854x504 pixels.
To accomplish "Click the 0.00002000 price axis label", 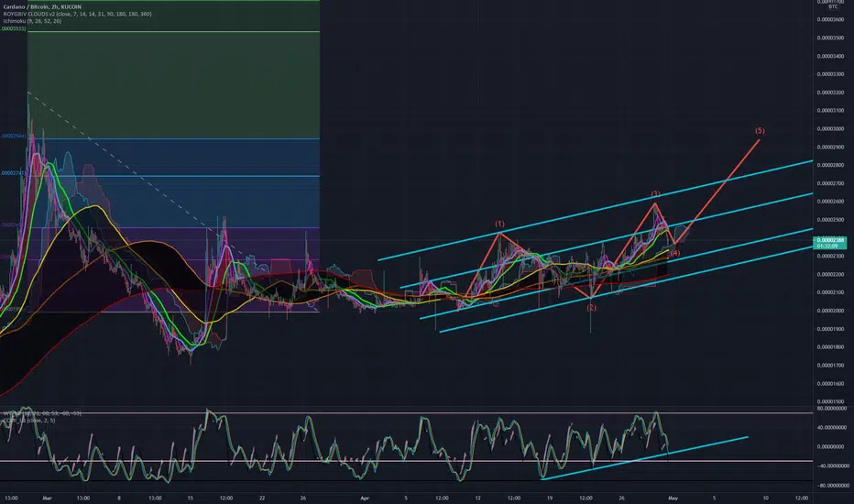I will tap(830, 311).
